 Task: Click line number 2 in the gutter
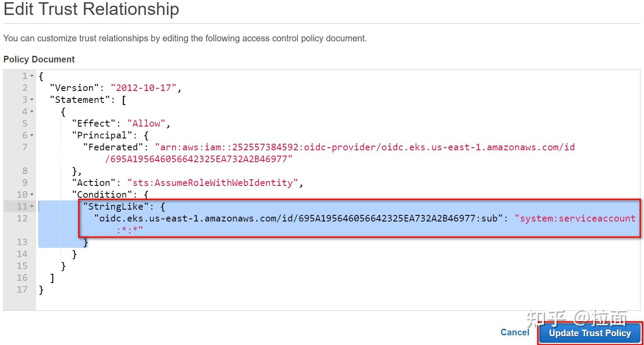25,88
